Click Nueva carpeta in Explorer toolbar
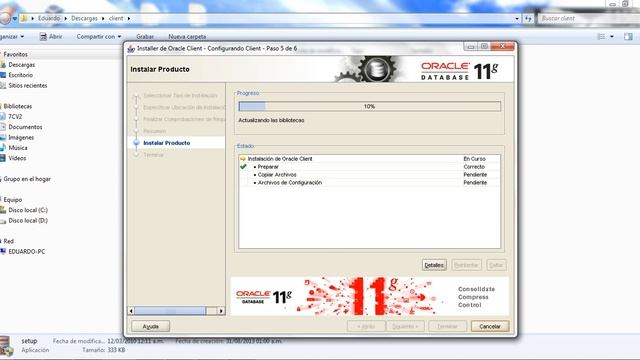The image size is (640, 360). point(187,36)
